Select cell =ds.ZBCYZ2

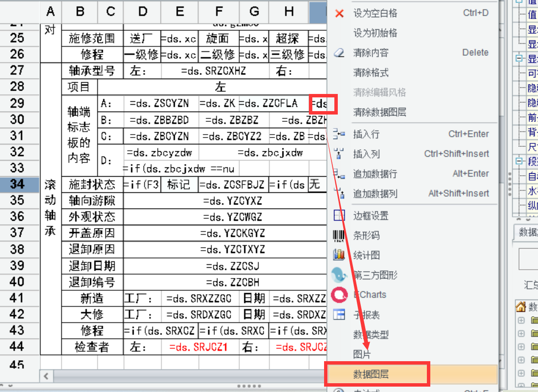pos(234,136)
